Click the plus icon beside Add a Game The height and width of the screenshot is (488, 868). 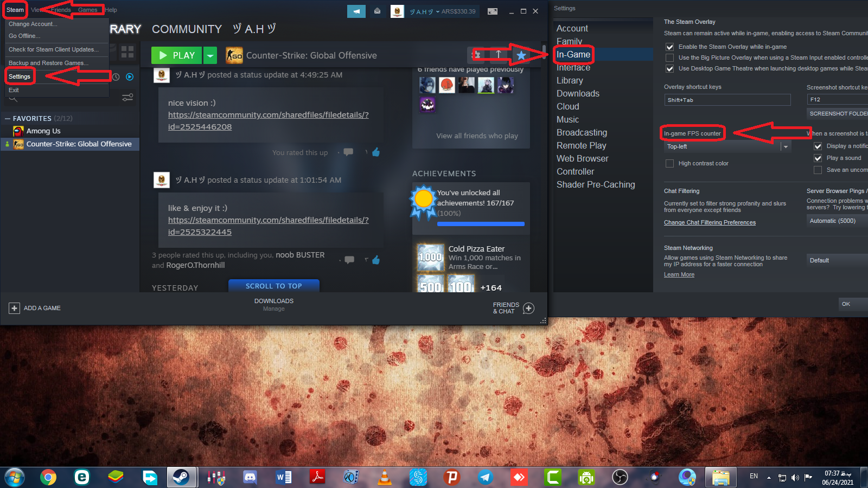coord(14,308)
